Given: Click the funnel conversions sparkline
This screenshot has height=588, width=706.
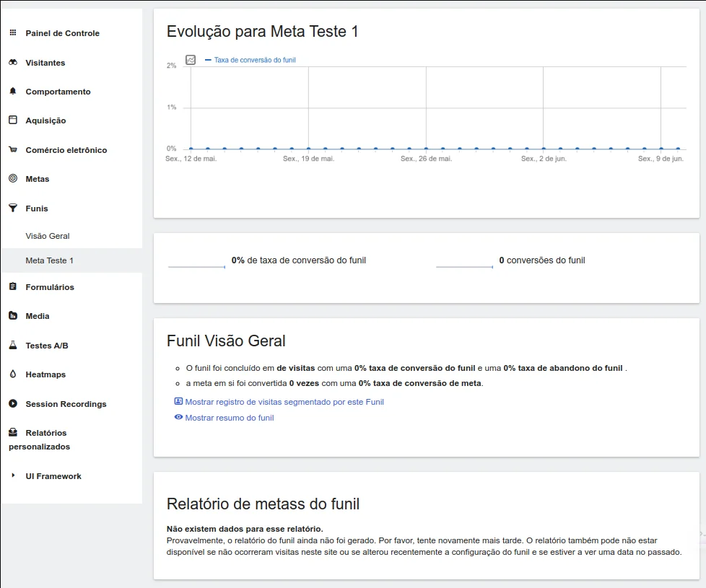Looking at the screenshot, I should coord(464,267).
